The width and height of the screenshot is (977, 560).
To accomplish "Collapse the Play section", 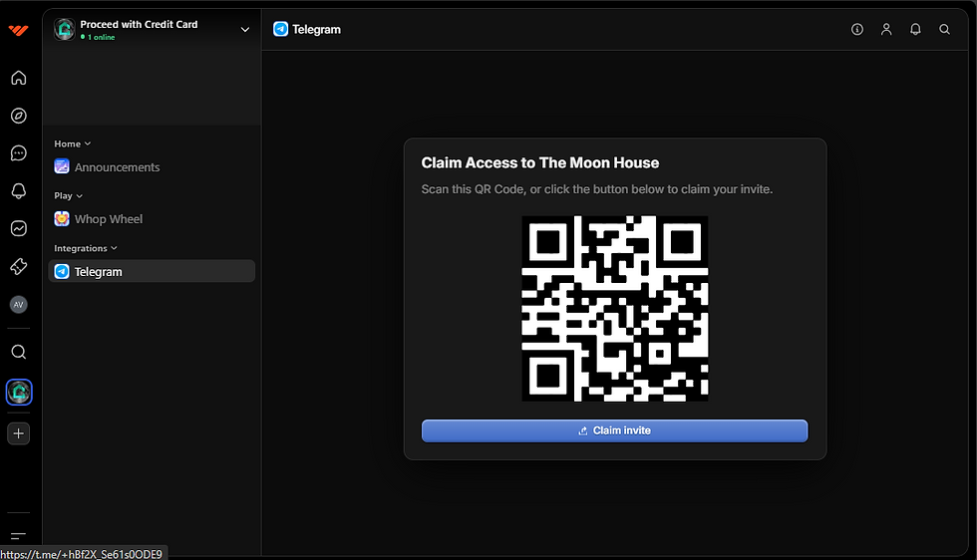I will (x=68, y=195).
